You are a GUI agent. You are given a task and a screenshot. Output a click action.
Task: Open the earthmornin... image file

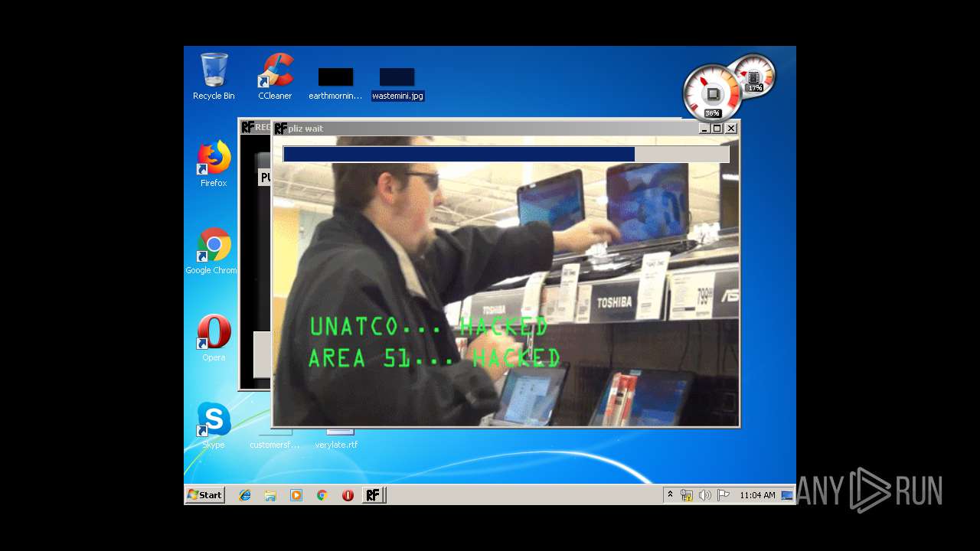coord(335,84)
